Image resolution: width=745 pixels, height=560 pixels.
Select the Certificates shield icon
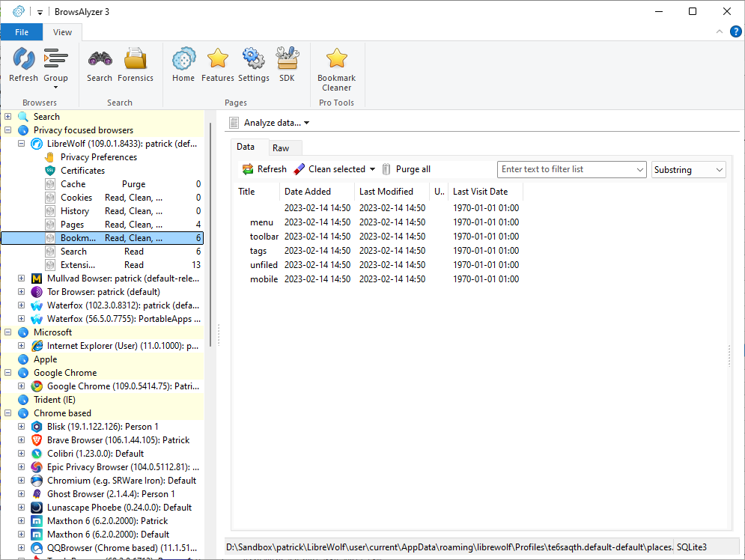click(x=50, y=171)
